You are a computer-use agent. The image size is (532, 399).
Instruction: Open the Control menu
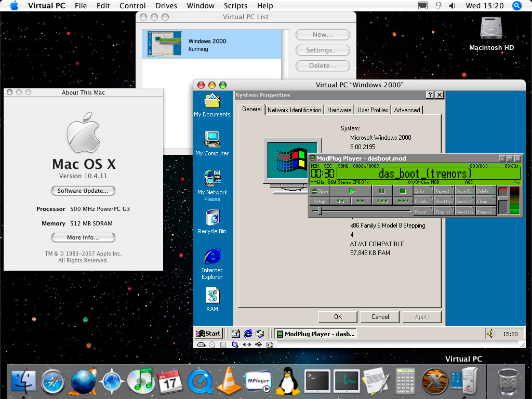pos(132,6)
